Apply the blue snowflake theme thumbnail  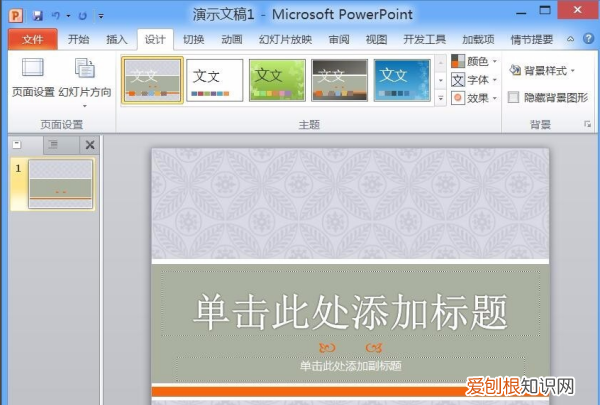tap(402, 80)
